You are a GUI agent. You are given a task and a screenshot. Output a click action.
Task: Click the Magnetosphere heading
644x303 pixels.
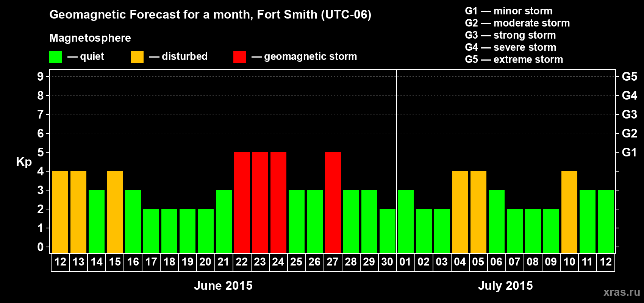[90, 38]
